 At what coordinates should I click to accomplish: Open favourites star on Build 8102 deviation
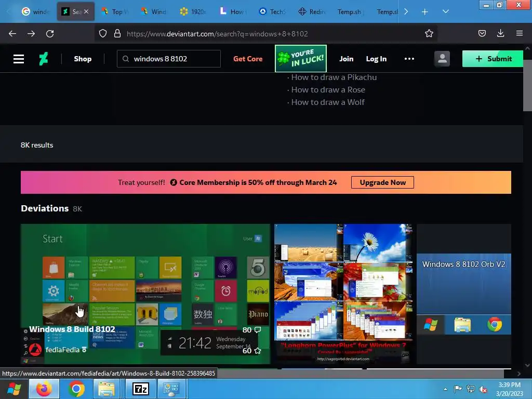(258, 351)
